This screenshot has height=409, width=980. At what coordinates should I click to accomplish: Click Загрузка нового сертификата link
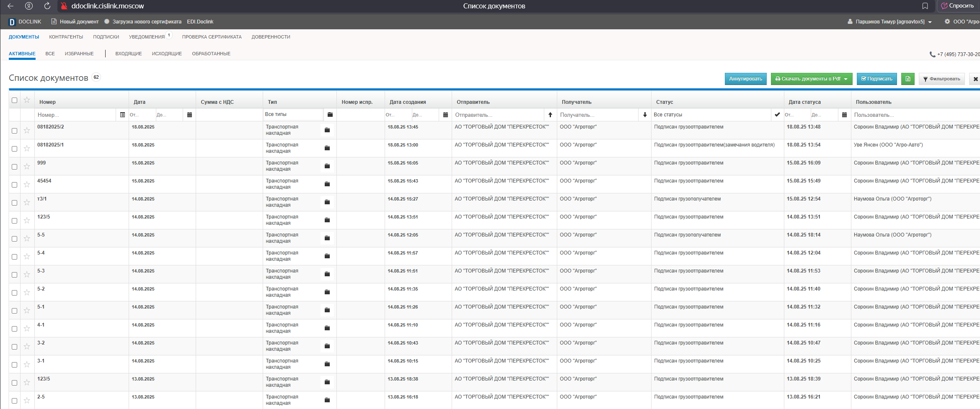point(143,22)
